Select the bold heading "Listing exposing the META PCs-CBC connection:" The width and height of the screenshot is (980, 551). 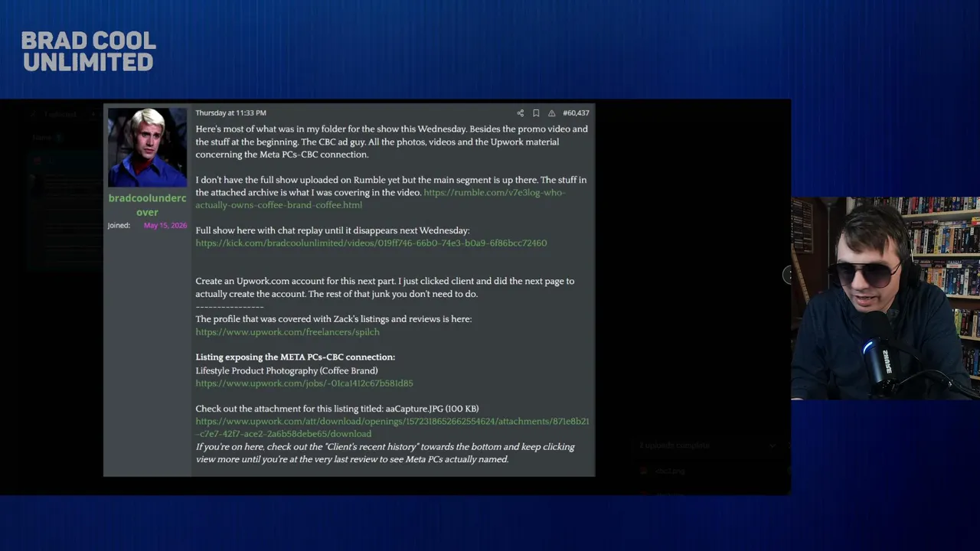[x=296, y=357]
